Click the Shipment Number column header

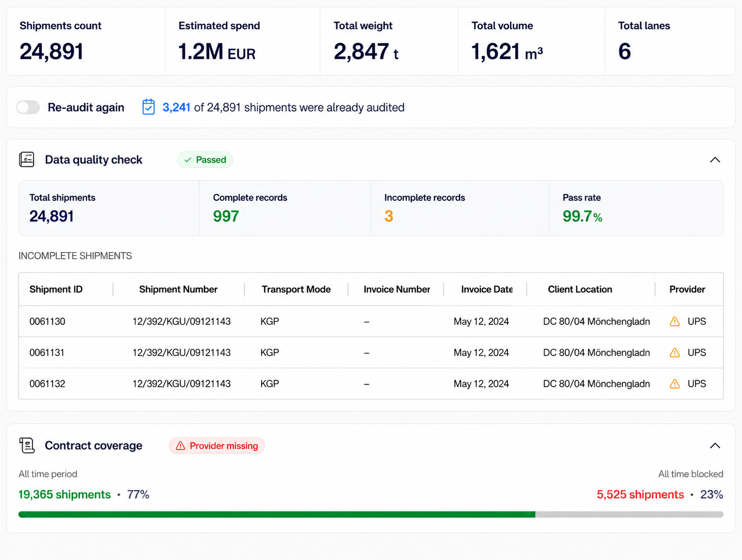pyautogui.click(x=178, y=289)
